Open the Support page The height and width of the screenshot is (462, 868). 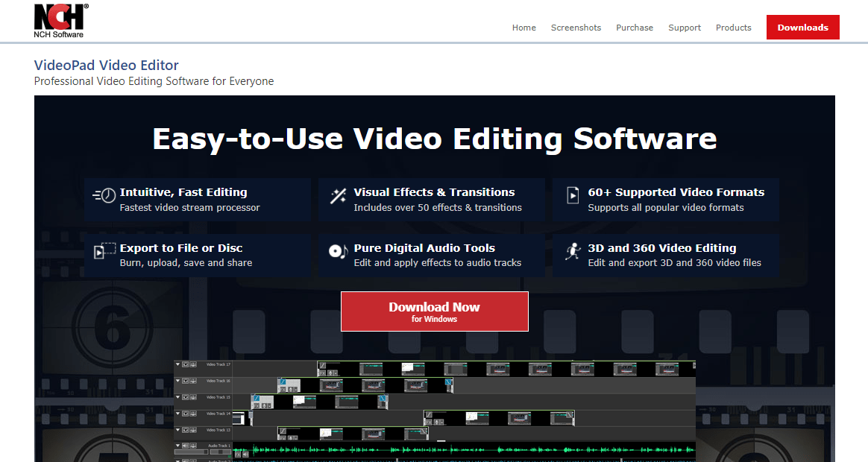pos(685,28)
